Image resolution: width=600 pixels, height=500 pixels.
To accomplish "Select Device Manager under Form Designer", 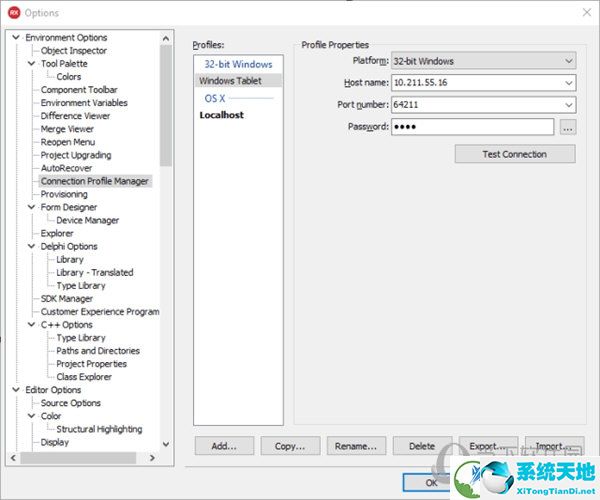I will click(x=87, y=220).
